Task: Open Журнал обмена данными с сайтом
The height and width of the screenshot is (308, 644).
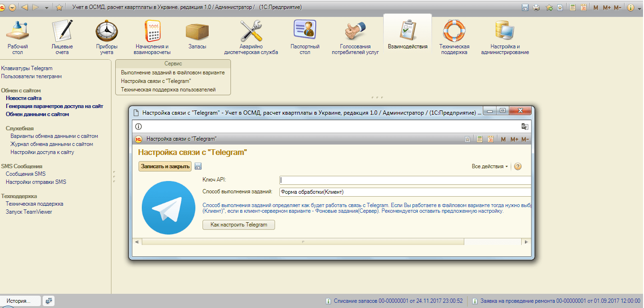Action: point(52,144)
